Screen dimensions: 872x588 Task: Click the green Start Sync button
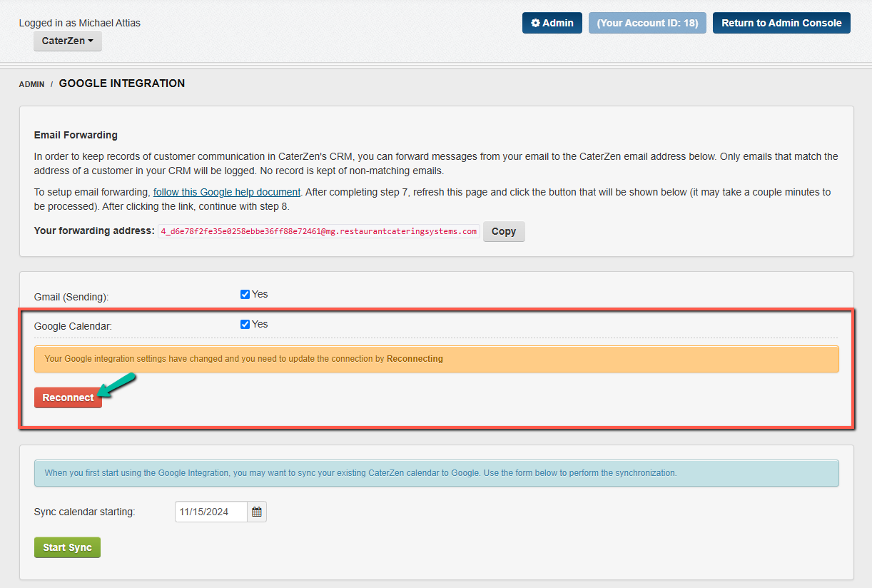[x=67, y=547]
